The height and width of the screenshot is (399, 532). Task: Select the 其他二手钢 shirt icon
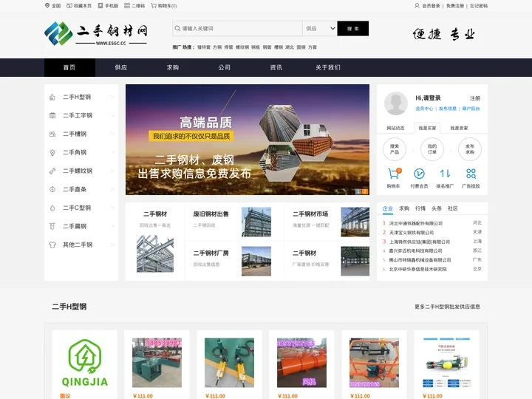(52, 245)
